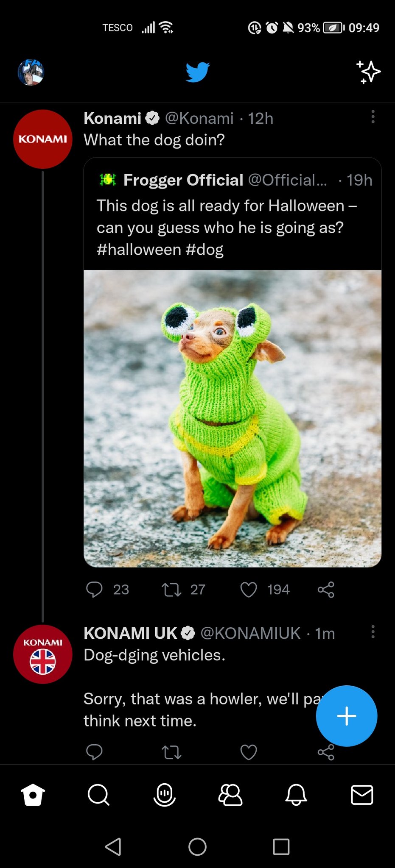Compose a new tweet with the plus button
The width and height of the screenshot is (395, 868).
click(346, 716)
